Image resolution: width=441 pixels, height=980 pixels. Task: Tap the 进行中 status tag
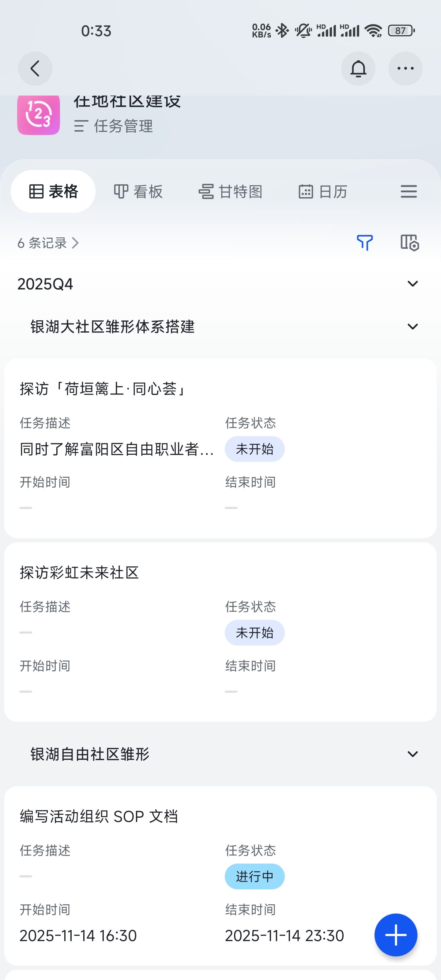[x=254, y=876]
